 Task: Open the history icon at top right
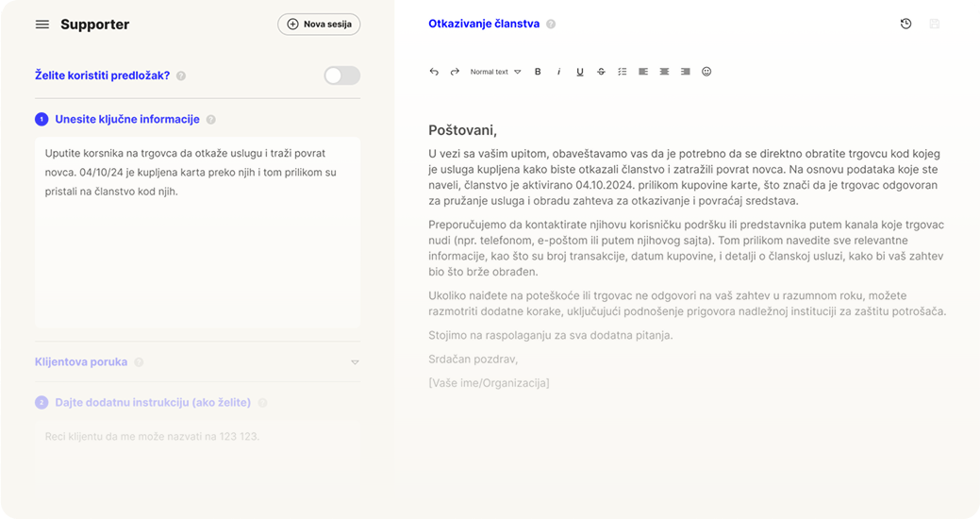[x=905, y=24]
